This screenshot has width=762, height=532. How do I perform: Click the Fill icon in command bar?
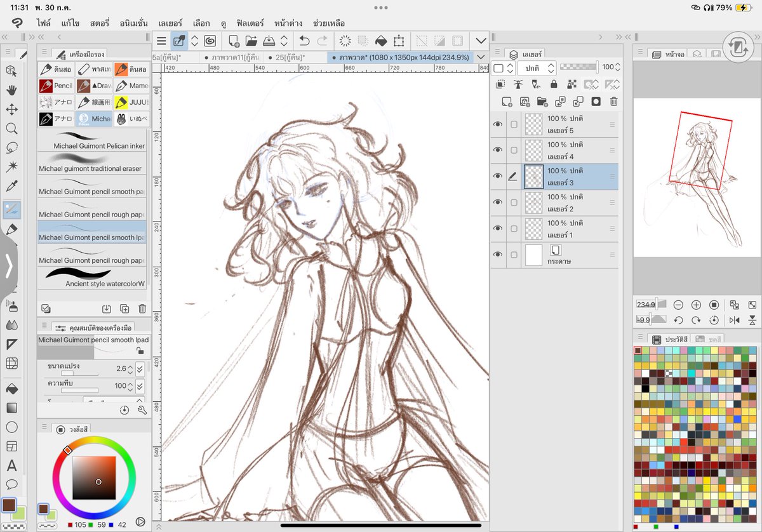click(381, 41)
